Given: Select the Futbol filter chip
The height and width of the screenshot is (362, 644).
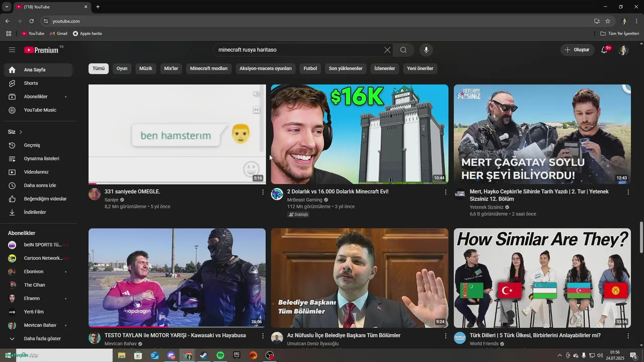Looking at the screenshot, I should click(x=310, y=68).
